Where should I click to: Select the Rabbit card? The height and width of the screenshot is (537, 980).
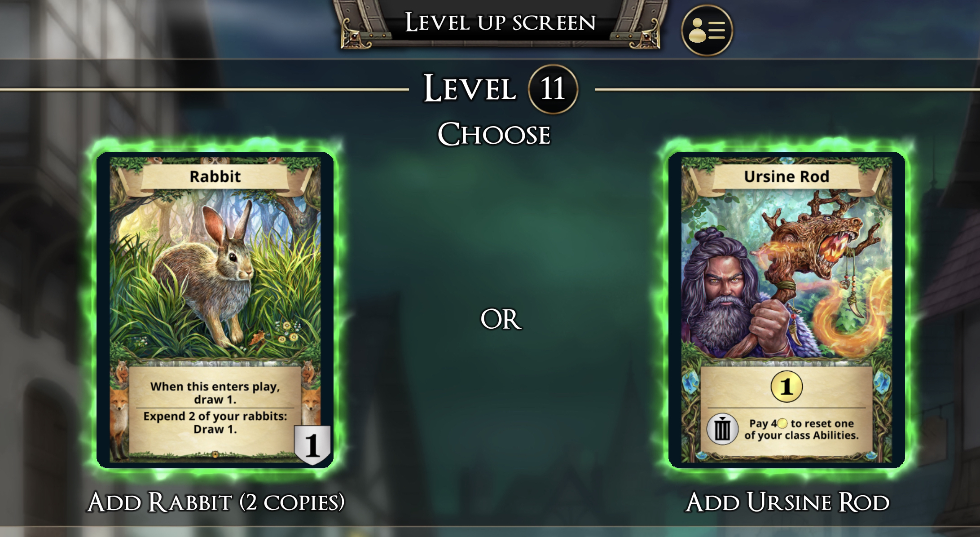coord(215,310)
